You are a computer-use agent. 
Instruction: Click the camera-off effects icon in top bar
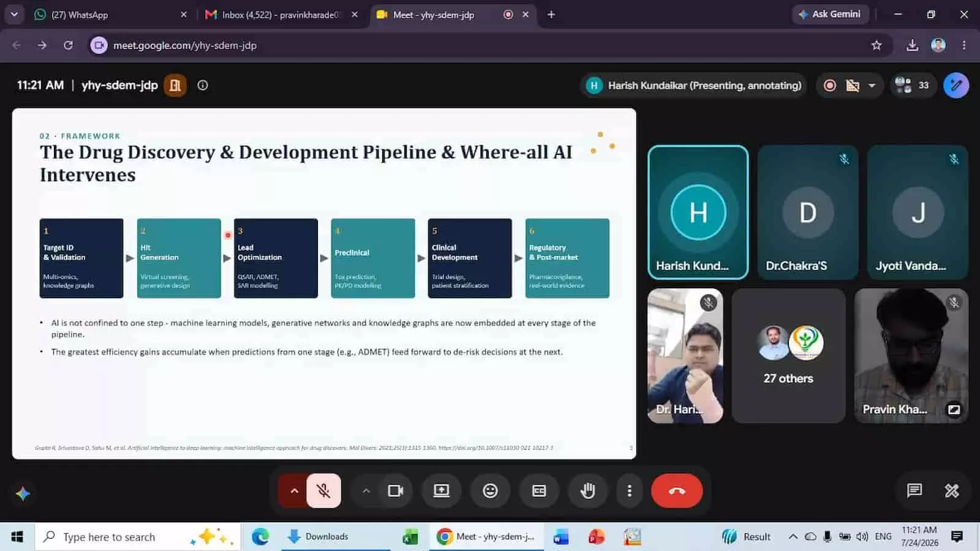click(853, 85)
